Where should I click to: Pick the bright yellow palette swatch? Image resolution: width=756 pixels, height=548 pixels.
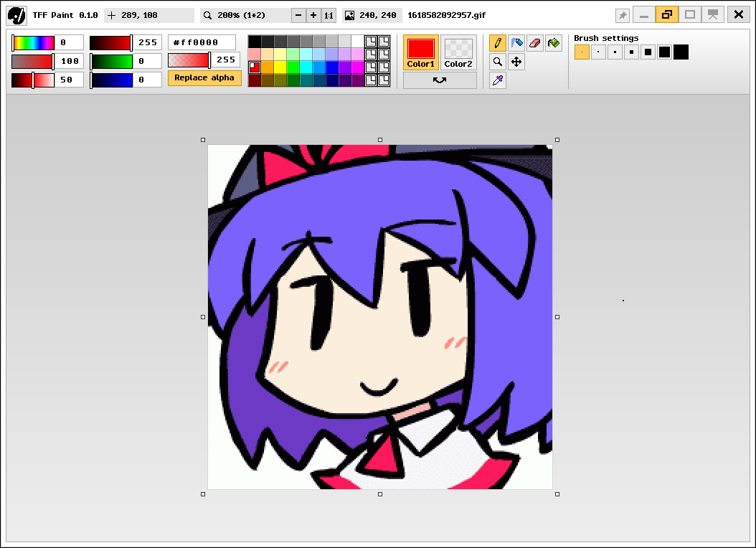point(280,67)
